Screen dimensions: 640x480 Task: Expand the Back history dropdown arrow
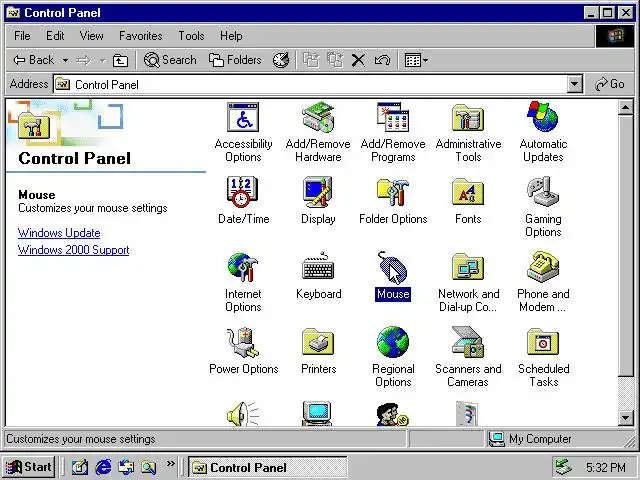(x=65, y=60)
